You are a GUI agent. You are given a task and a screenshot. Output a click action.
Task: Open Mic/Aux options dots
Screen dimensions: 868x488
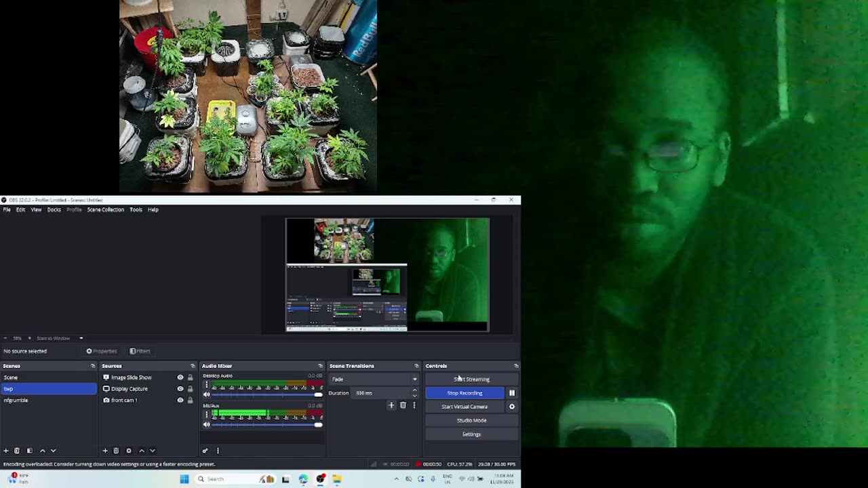(207, 415)
